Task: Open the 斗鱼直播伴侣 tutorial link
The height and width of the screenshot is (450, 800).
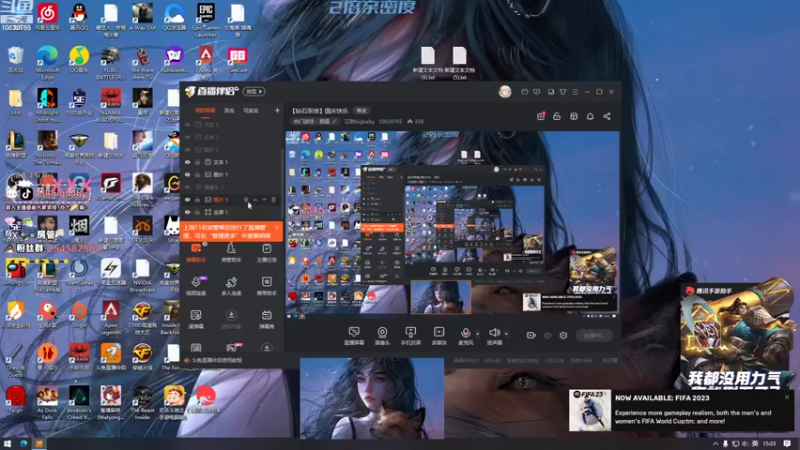Action: click(216, 360)
